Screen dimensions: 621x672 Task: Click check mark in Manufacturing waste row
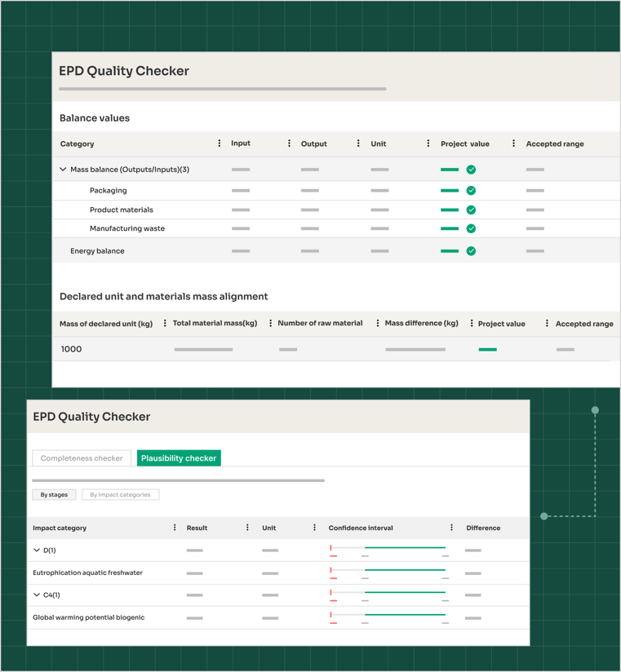[471, 229]
